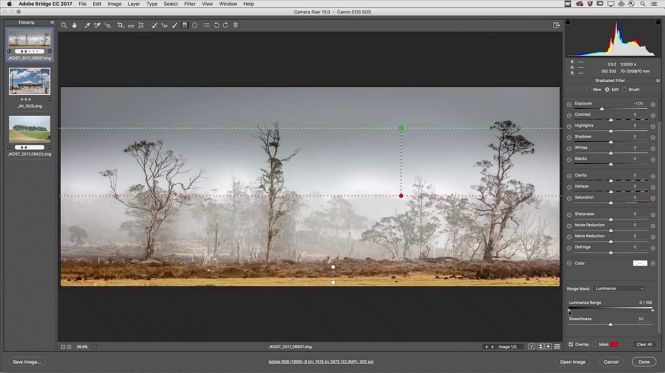Select the Red Eye Removal tool
The width and height of the screenshot is (665, 373).
click(164, 25)
